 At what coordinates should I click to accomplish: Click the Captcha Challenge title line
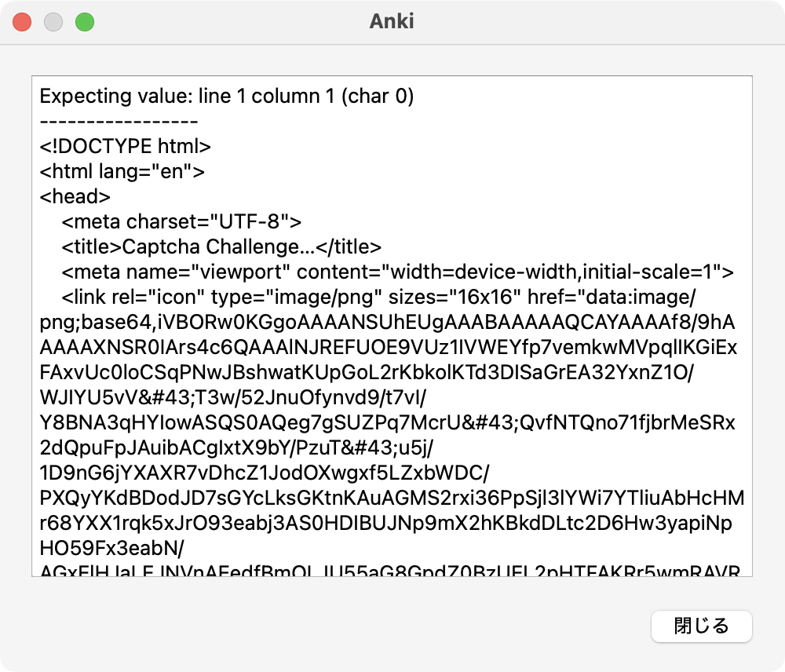pos(221,247)
